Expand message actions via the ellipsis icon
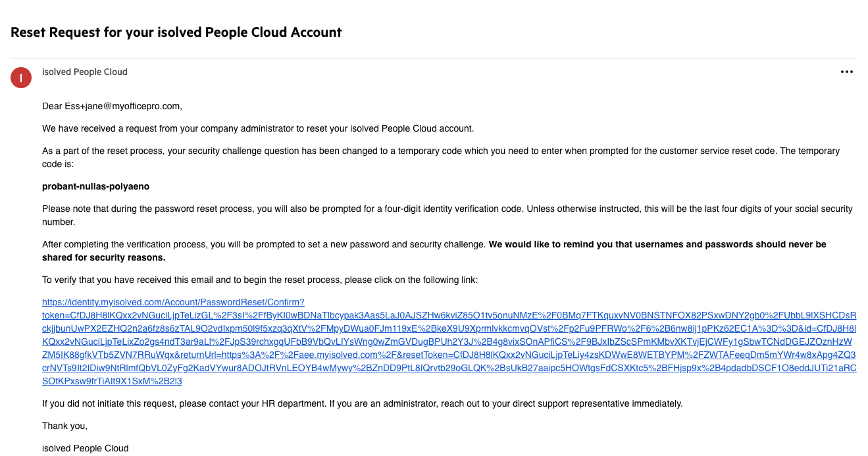Viewport: 868px width, 456px height. (x=846, y=72)
